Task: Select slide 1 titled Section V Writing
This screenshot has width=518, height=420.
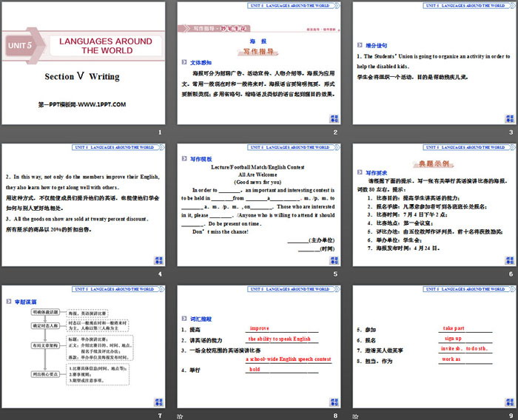Action: [83, 63]
